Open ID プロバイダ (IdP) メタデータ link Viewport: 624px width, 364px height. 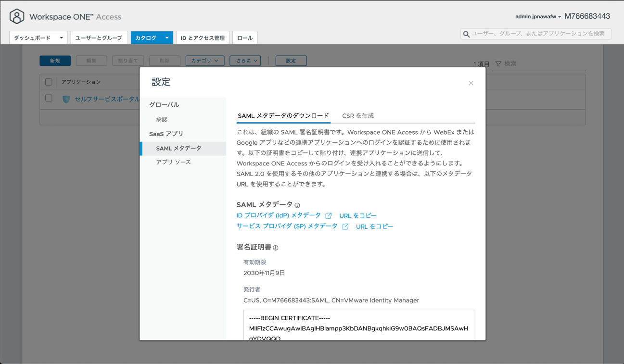[x=279, y=215]
